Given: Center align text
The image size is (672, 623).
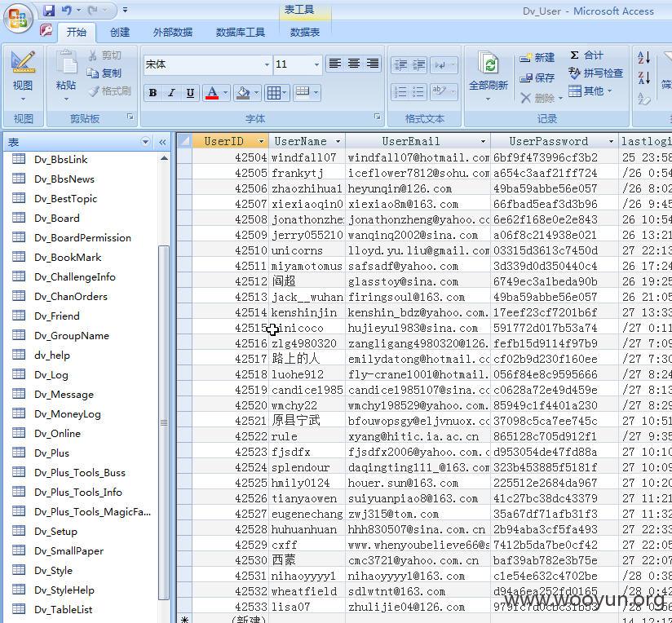Looking at the screenshot, I should (x=354, y=64).
